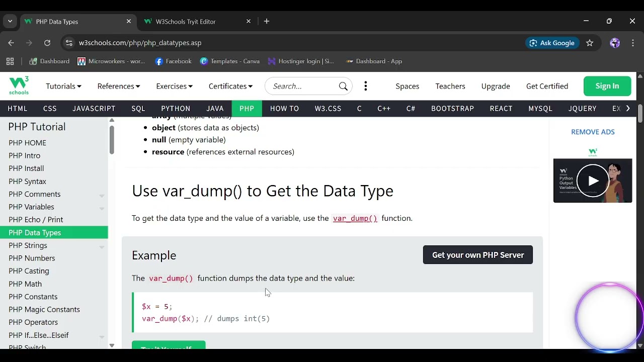Expand PHP Variables submenu arrow
This screenshot has width=644, height=362.
click(x=102, y=208)
